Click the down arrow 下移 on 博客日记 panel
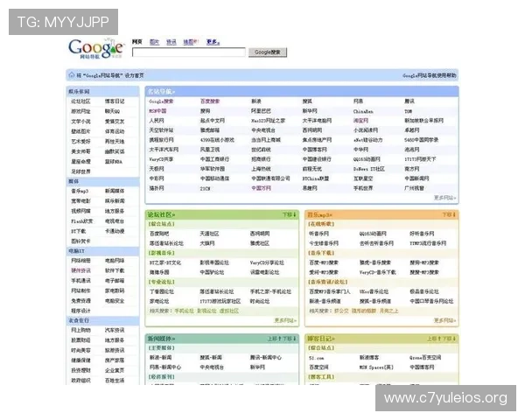The height and width of the screenshot is (420, 525). 450,339
